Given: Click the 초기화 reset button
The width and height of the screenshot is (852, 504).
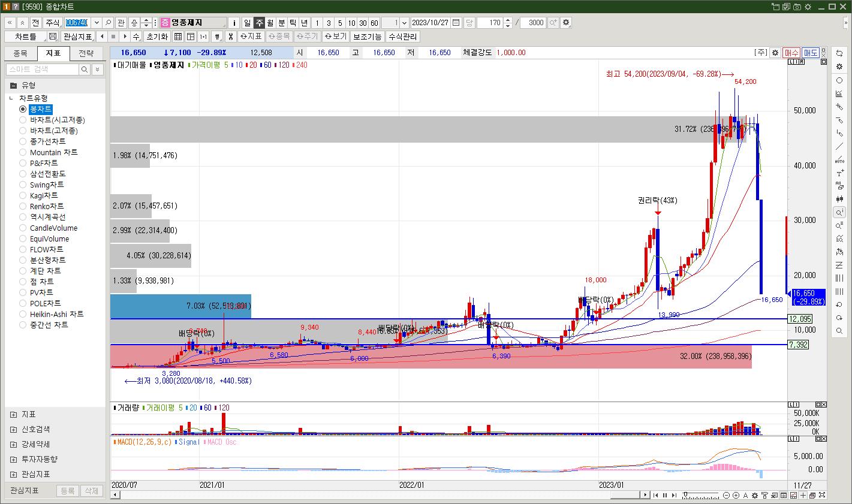Looking at the screenshot, I should click(x=157, y=37).
